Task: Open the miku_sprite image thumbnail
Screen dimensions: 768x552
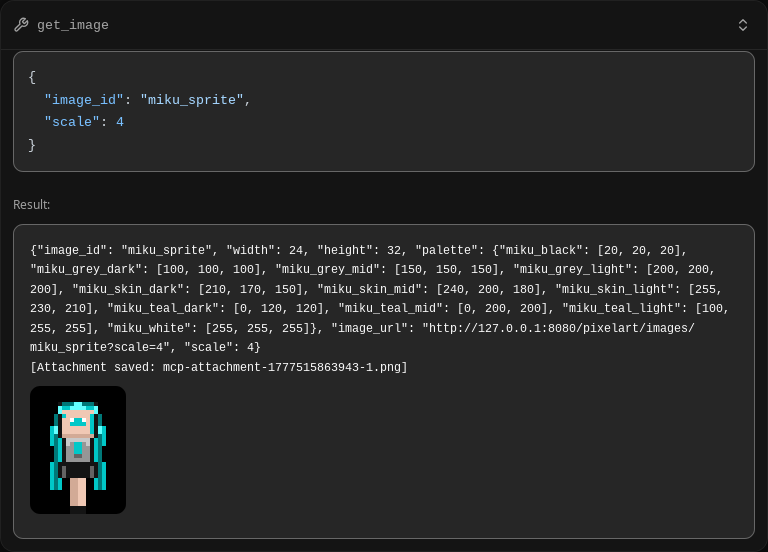Action: (x=78, y=450)
